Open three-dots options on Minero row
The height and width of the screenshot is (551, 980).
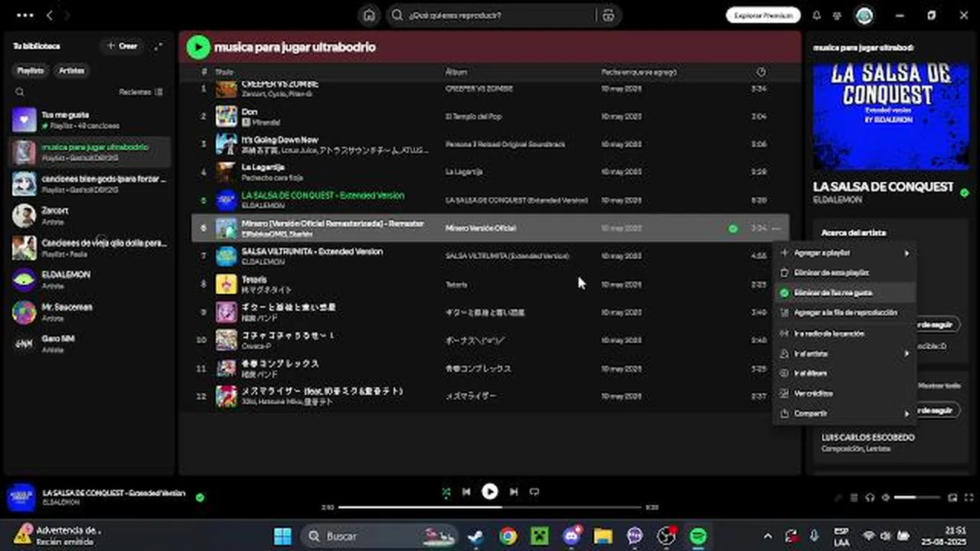[x=776, y=228]
